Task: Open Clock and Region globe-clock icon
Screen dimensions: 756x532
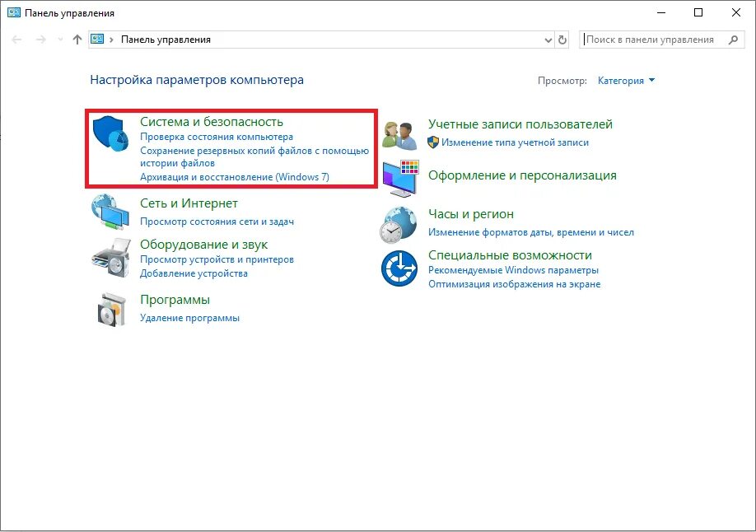Action: pos(399,225)
